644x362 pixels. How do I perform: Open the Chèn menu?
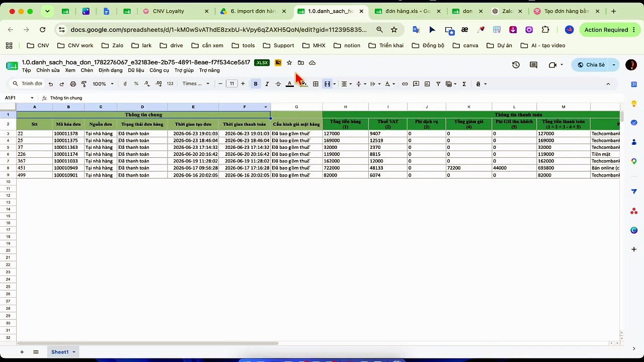click(87, 70)
